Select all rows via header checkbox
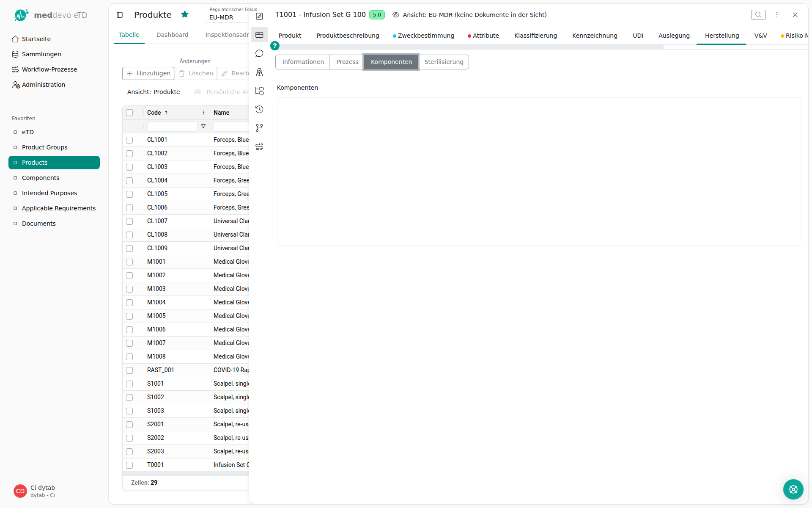 pyautogui.click(x=129, y=113)
